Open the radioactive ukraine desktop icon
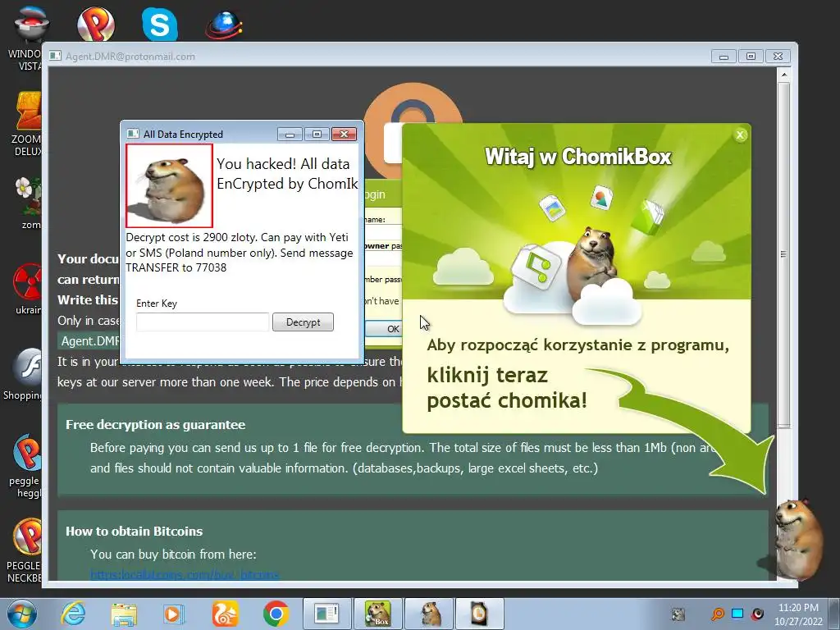 point(28,290)
